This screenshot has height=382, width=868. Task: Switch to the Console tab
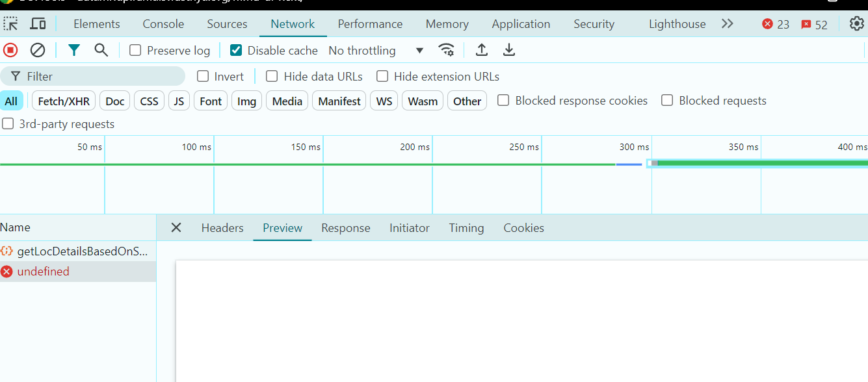point(163,24)
